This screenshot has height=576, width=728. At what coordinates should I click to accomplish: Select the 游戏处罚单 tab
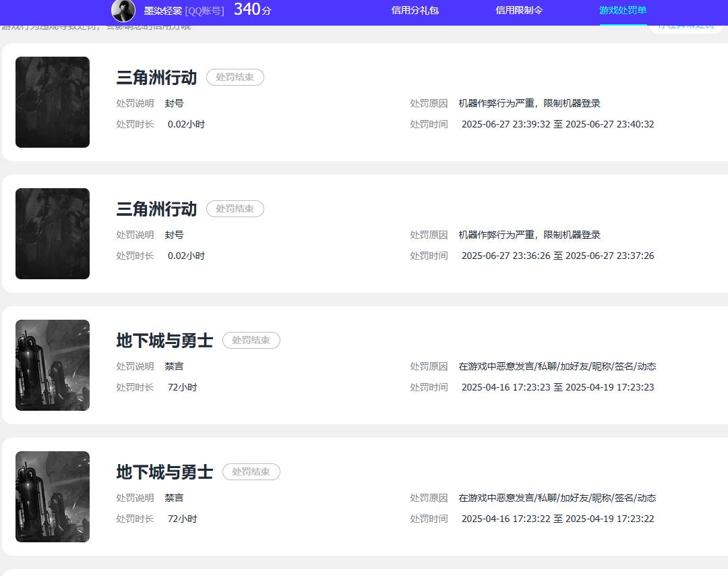623,10
